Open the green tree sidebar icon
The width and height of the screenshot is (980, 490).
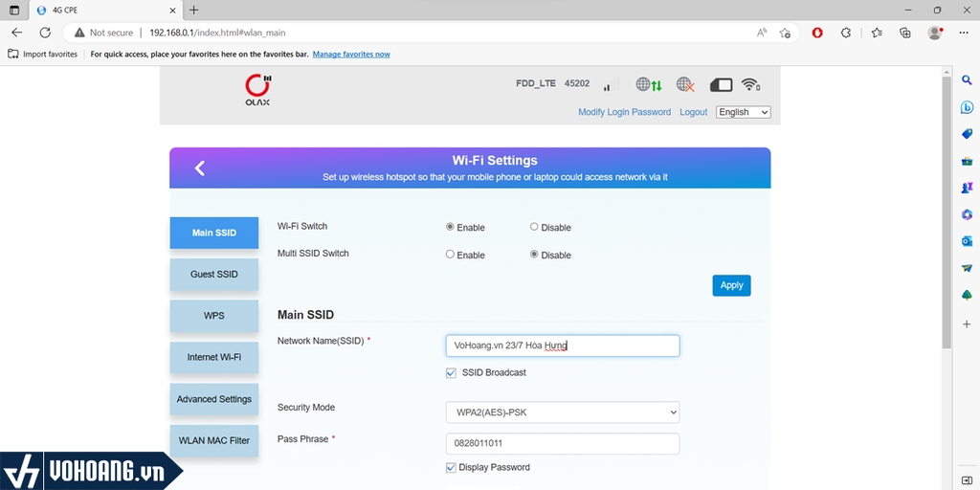coord(967,295)
